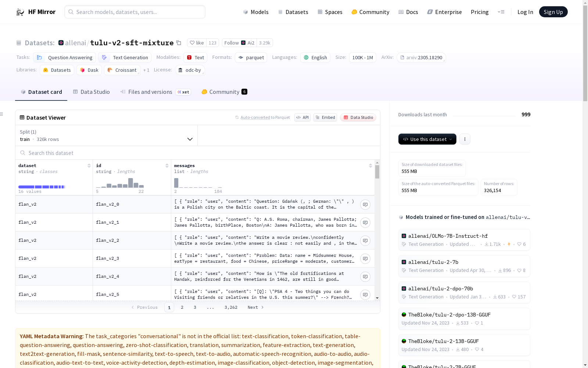Click the Sign Up button
Image resolution: width=588 pixels, height=368 pixels.
click(553, 12)
